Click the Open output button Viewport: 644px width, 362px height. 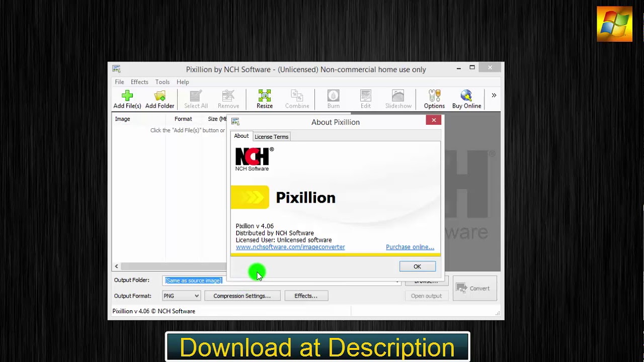[x=426, y=296]
